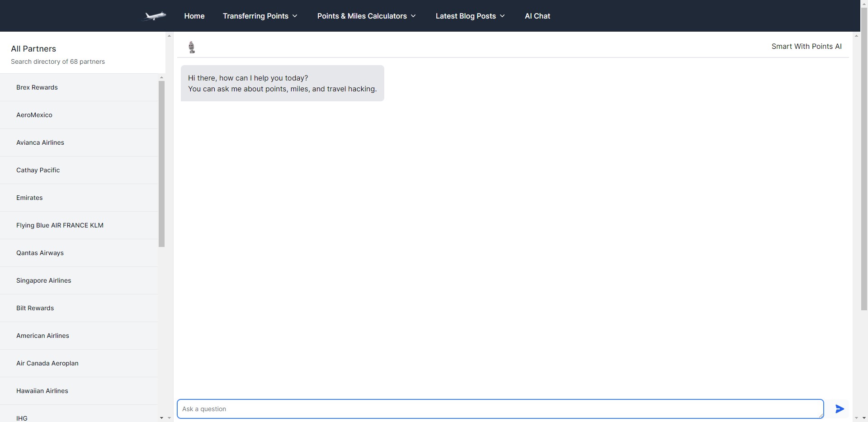This screenshot has width=868, height=422.
Task: Click the airplane logo in the navbar
Action: (x=154, y=16)
